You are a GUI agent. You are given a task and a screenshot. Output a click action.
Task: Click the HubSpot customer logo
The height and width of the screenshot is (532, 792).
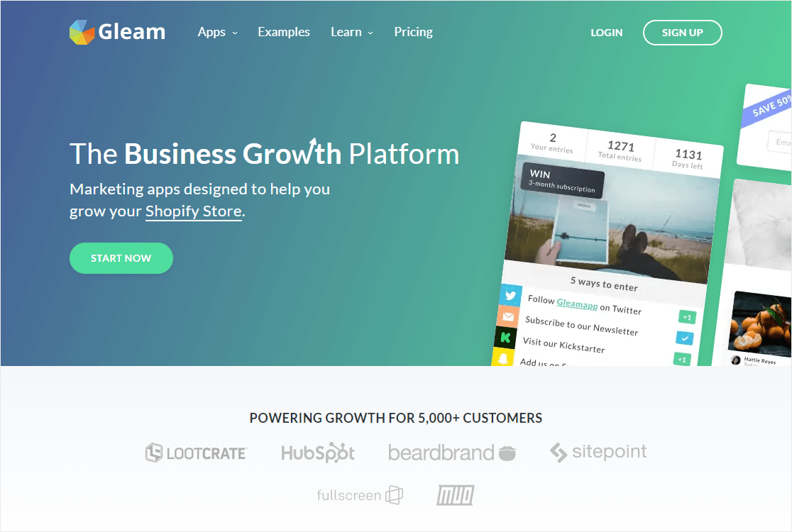pyautogui.click(x=318, y=453)
